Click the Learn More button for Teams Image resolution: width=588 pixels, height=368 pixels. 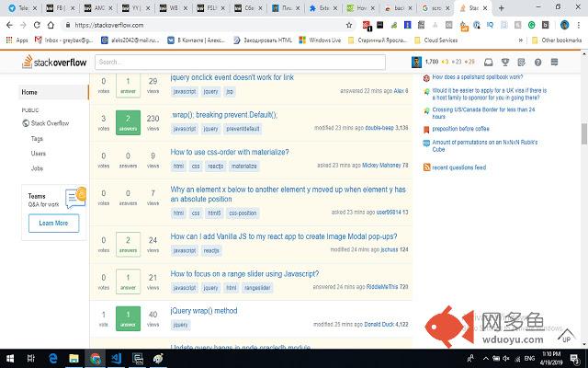tap(53, 223)
